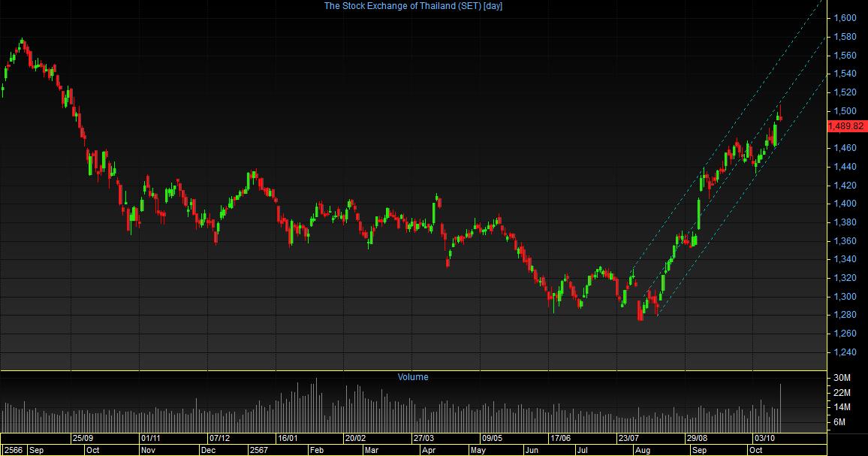Select the 1,420 price level label
The image size is (868, 456).
point(845,185)
